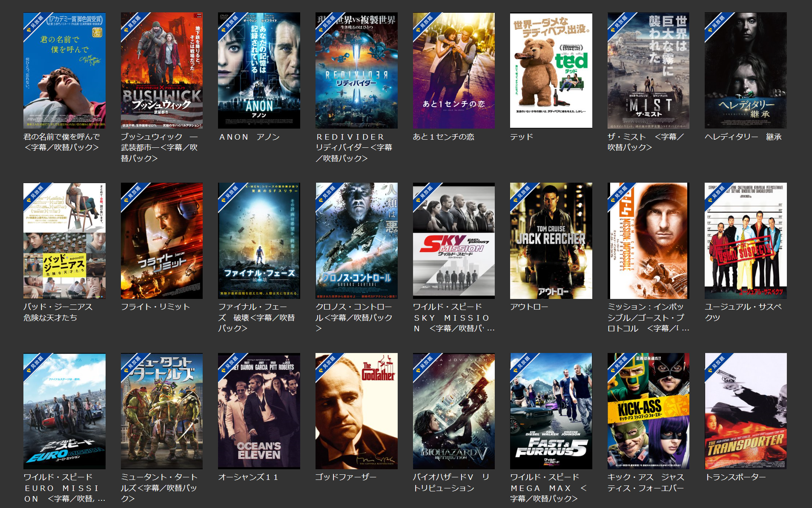
Task: Click the ユージュアル・サスペクツ title text
Action: click(x=743, y=312)
